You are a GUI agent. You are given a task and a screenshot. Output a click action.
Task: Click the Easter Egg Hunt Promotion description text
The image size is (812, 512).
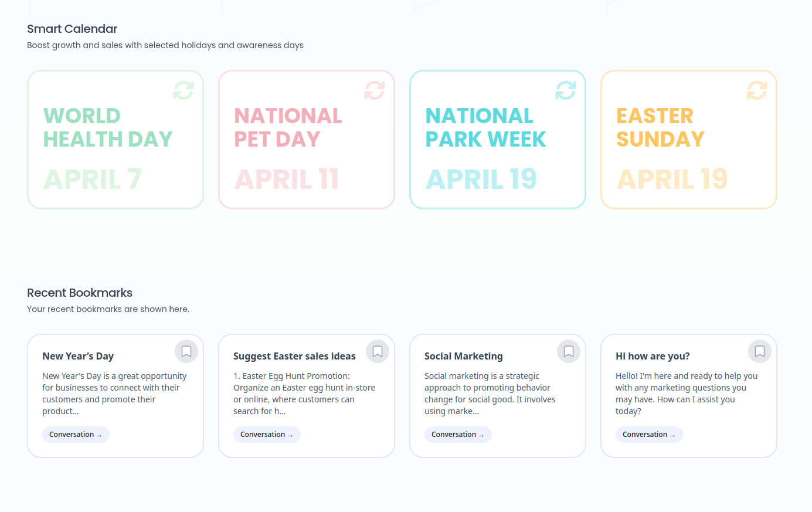pyautogui.click(x=304, y=394)
